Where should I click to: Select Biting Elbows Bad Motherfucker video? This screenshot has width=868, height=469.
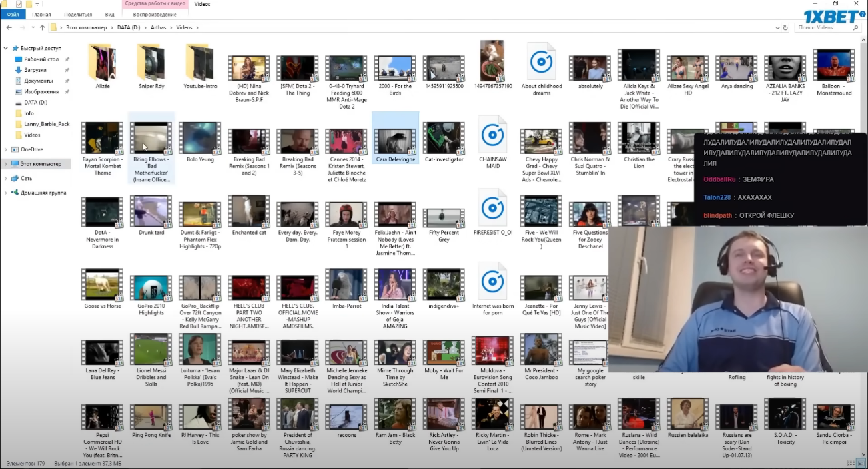pos(151,138)
